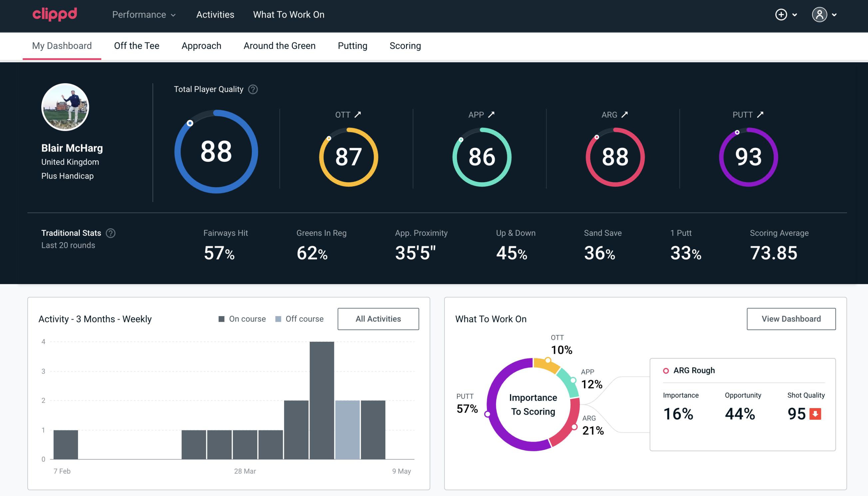Select the Around the Green menu item
868x496 pixels.
coord(279,45)
